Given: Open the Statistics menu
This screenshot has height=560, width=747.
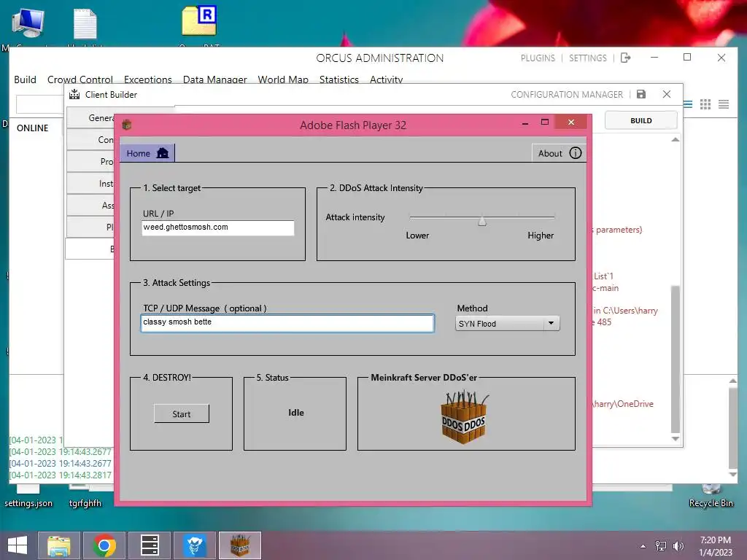Looking at the screenshot, I should click(338, 79).
